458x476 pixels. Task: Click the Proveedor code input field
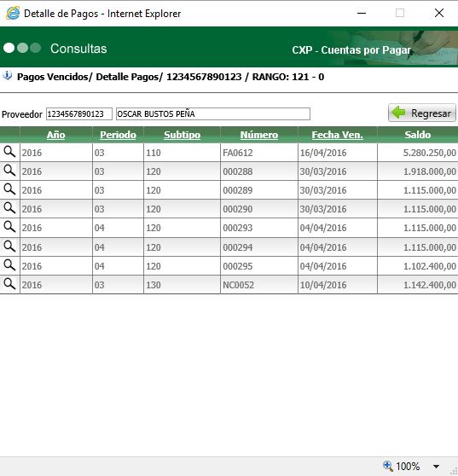click(79, 113)
